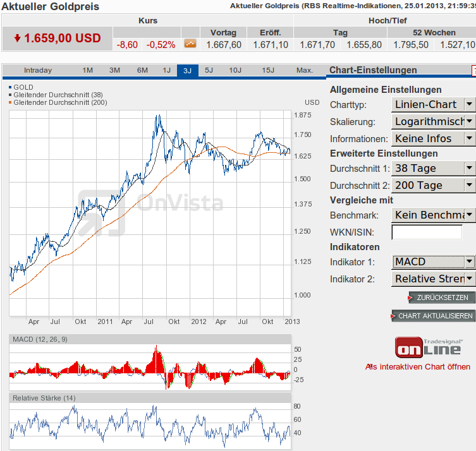Image resolution: width=476 pixels, height=451 pixels.
Task: Click the Vortag value 1.667,60
Action: click(x=224, y=45)
